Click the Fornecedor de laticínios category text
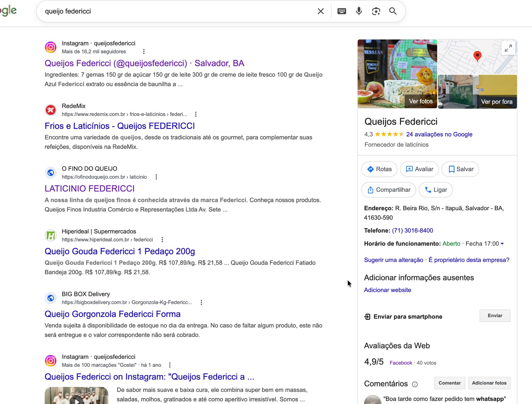This screenshot has height=404, width=532. pos(396,145)
